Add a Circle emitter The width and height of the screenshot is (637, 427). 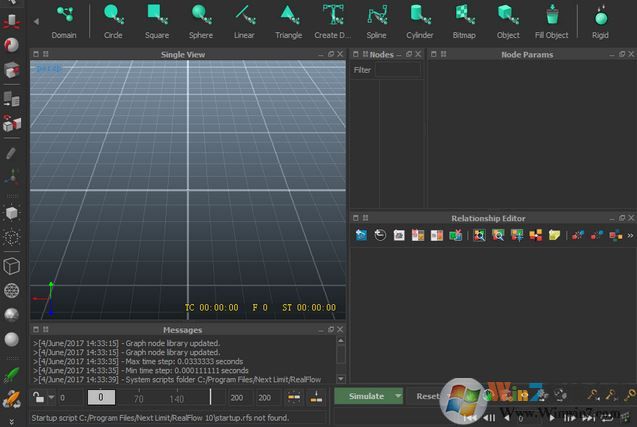tap(113, 15)
